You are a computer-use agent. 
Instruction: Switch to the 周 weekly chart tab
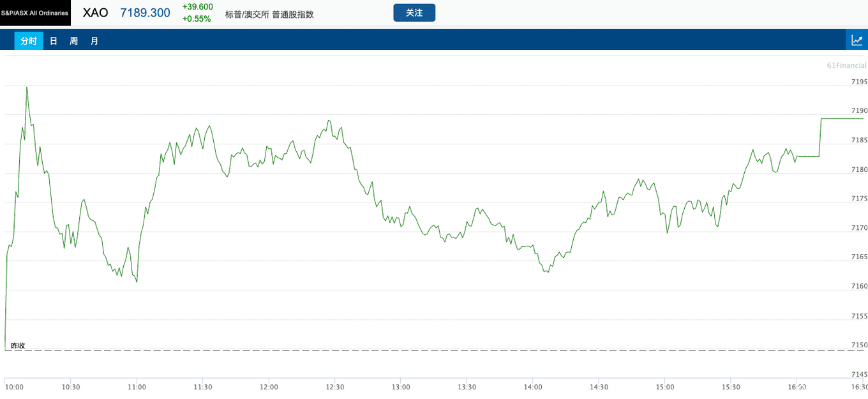click(x=74, y=41)
